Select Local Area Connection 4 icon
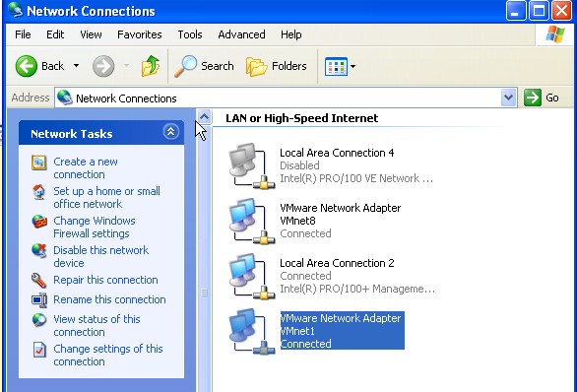577x392 pixels. pyautogui.click(x=252, y=166)
